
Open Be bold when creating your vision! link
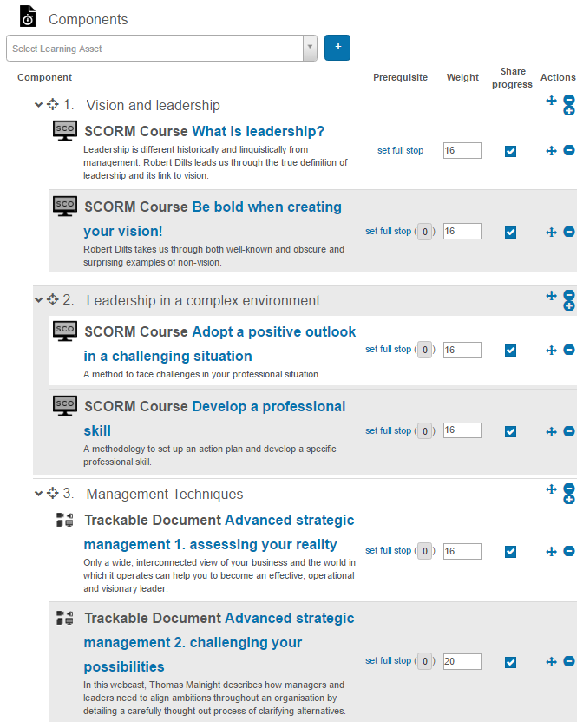pyautogui.click(x=213, y=219)
